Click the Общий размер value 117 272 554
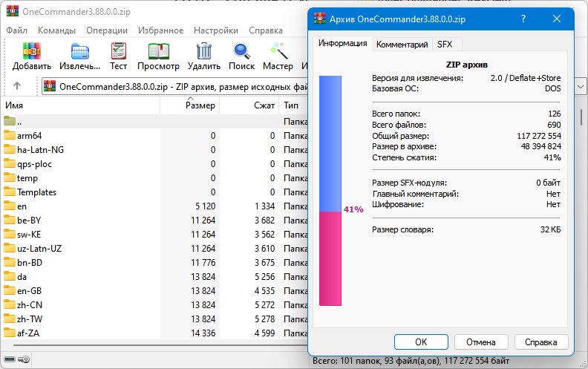 pyautogui.click(x=539, y=136)
